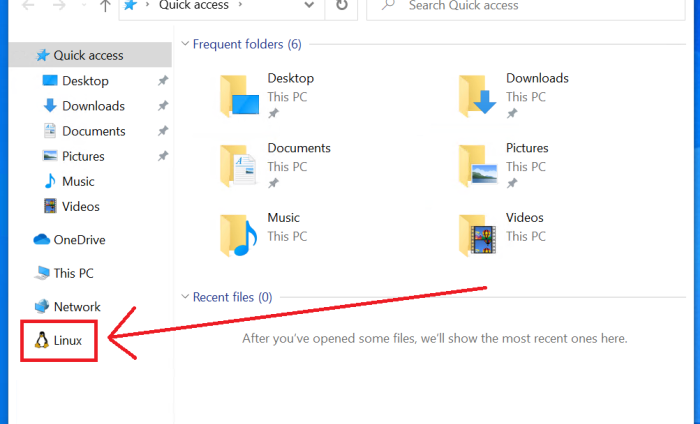Select Quick access in the sidebar

pyautogui.click(x=90, y=55)
